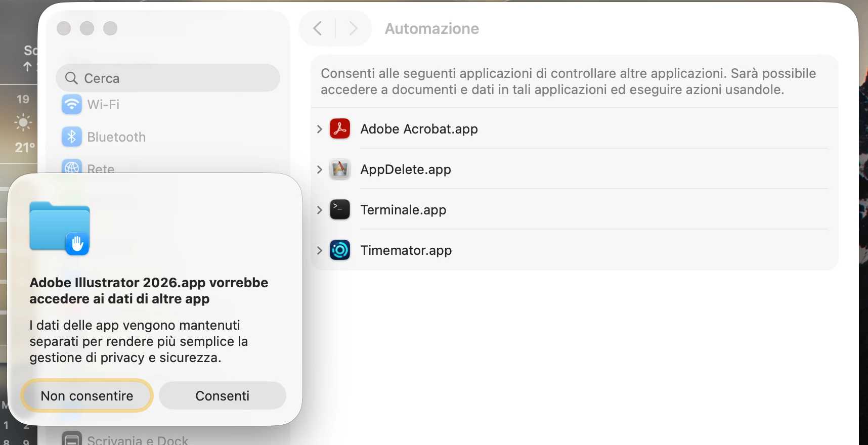Click the Scrivania e Dock icon

(72, 438)
